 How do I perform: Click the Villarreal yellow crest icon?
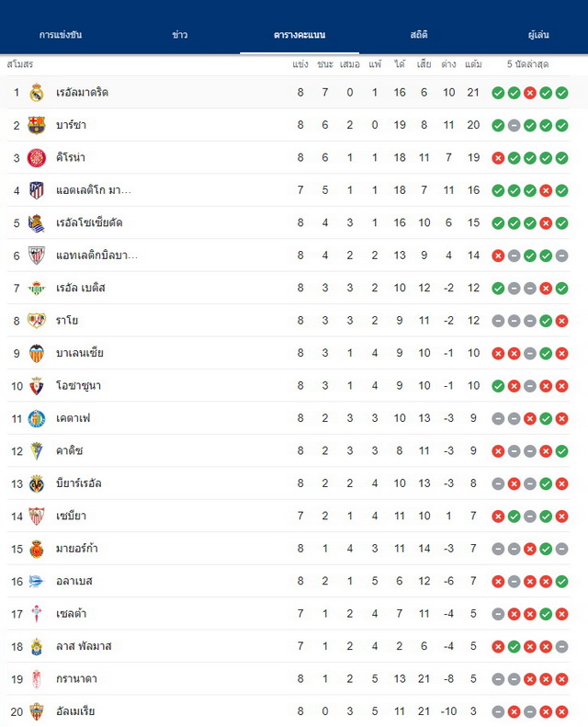(x=36, y=483)
